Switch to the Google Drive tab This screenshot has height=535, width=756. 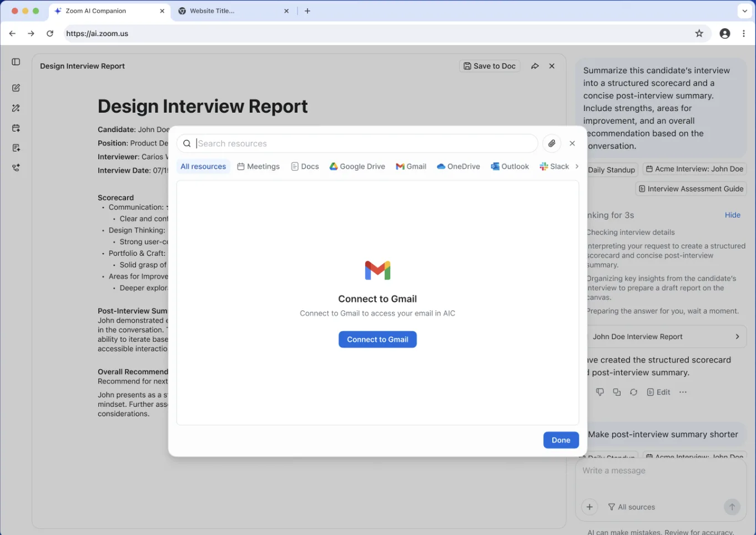pyautogui.click(x=357, y=166)
